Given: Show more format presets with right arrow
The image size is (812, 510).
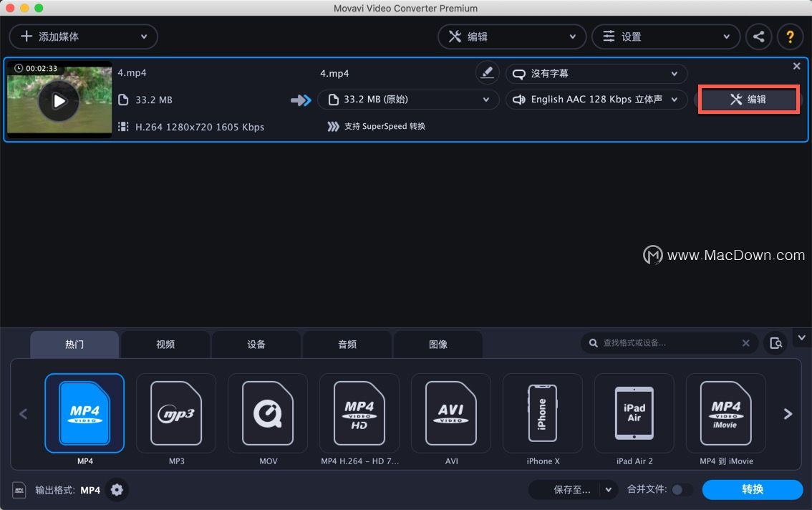Looking at the screenshot, I should [788, 413].
